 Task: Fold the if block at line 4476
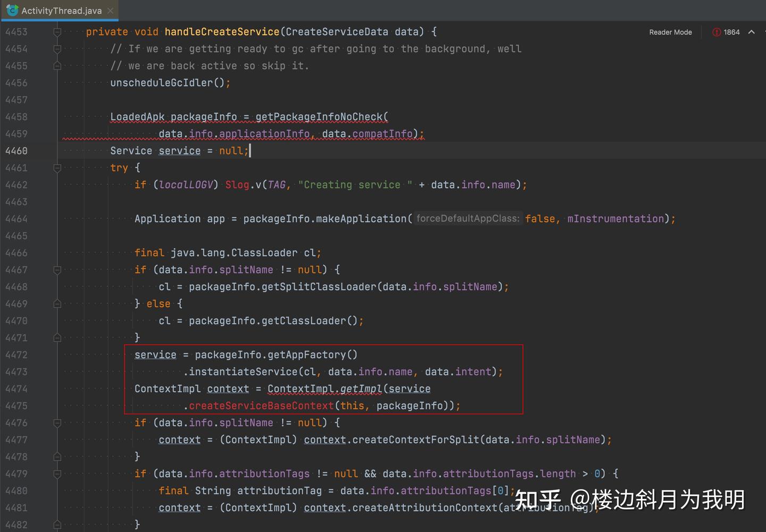click(57, 423)
